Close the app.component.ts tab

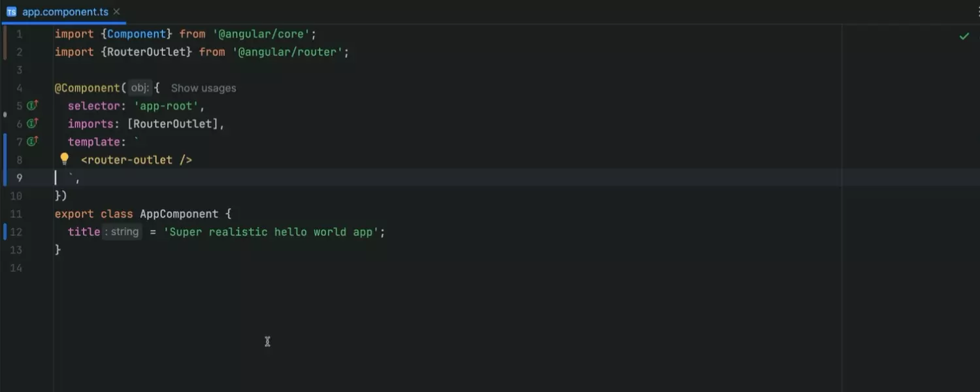click(116, 12)
